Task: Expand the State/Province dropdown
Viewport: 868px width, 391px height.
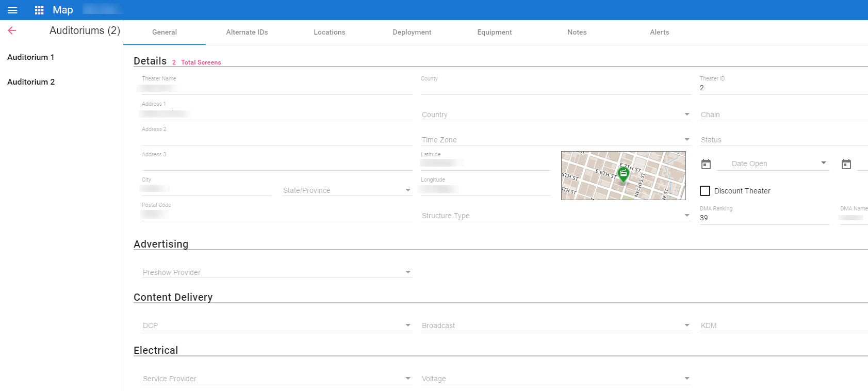Action: pos(347,190)
